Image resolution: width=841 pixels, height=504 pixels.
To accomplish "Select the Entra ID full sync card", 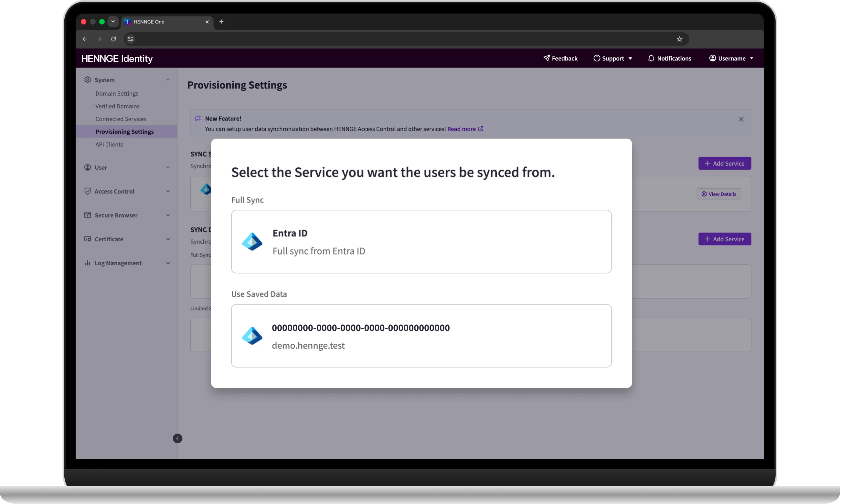I will click(421, 241).
